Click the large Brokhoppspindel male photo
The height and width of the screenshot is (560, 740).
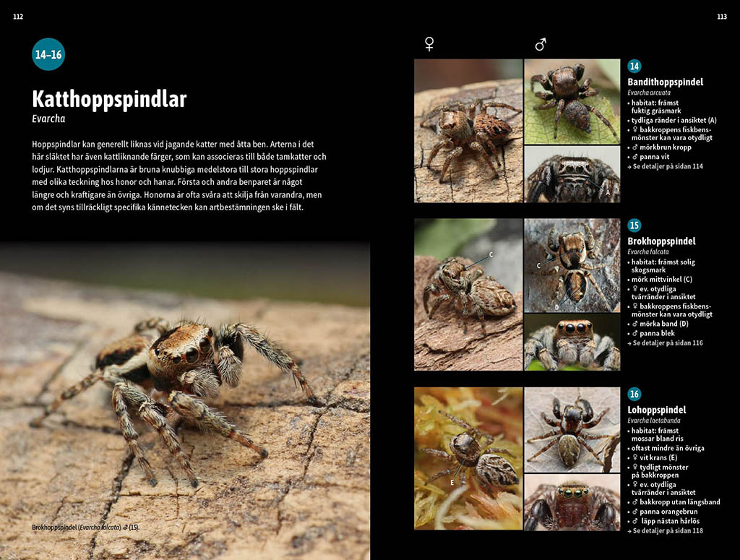pos(185,402)
